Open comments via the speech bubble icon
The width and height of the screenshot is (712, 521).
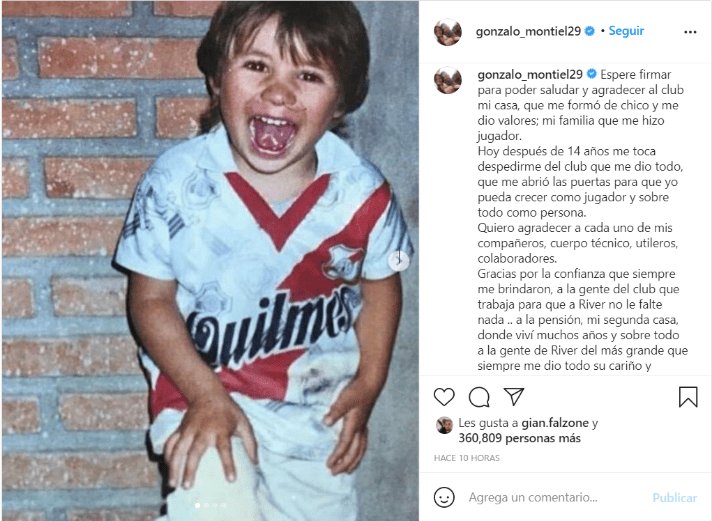479,397
